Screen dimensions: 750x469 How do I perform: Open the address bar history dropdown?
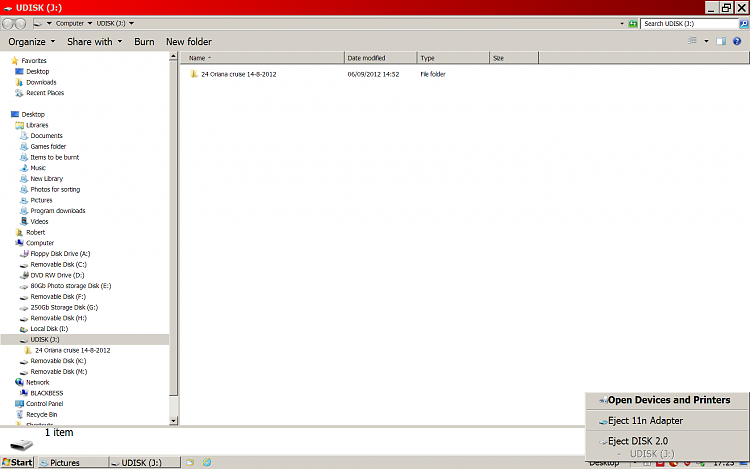[x=622, y=23]
